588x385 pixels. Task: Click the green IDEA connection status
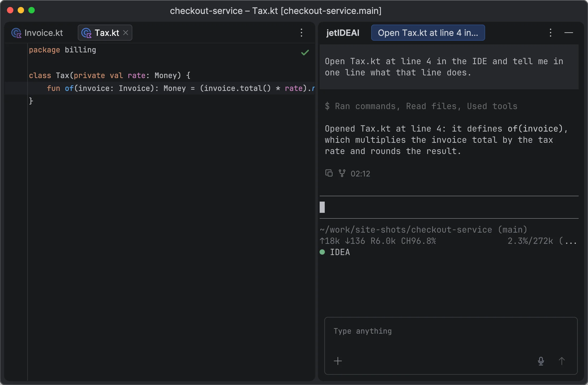(335, 252)
